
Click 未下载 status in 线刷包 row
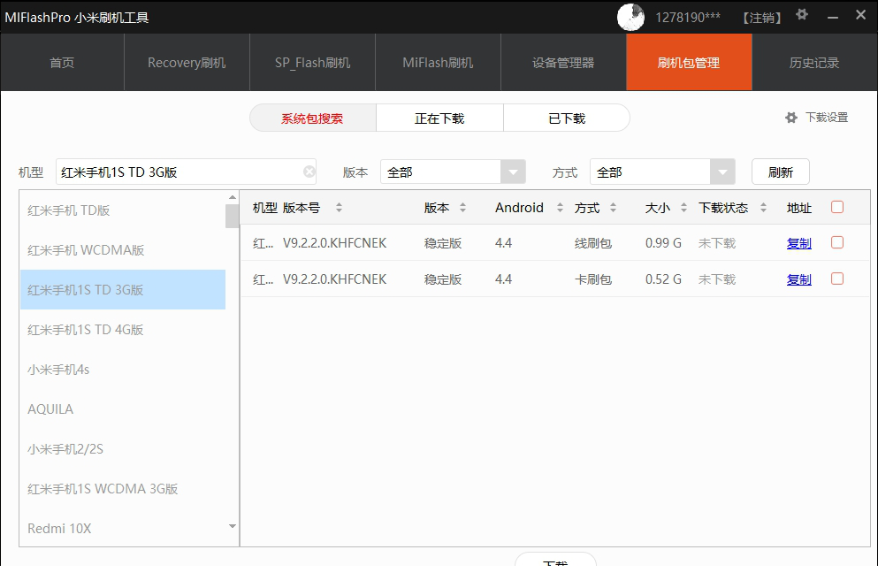pos(717,243)
